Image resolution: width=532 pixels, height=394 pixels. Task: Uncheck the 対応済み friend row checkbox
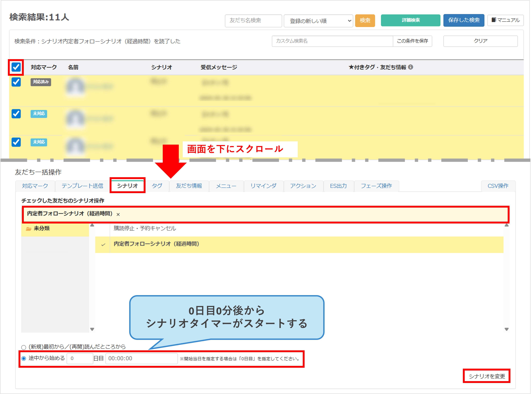click(16, 82)
